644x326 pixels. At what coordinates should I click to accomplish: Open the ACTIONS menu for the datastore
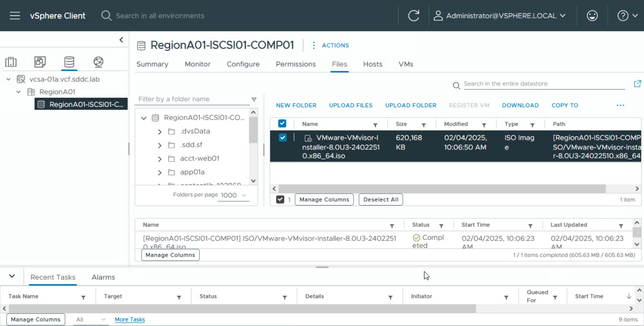[330, 45]
